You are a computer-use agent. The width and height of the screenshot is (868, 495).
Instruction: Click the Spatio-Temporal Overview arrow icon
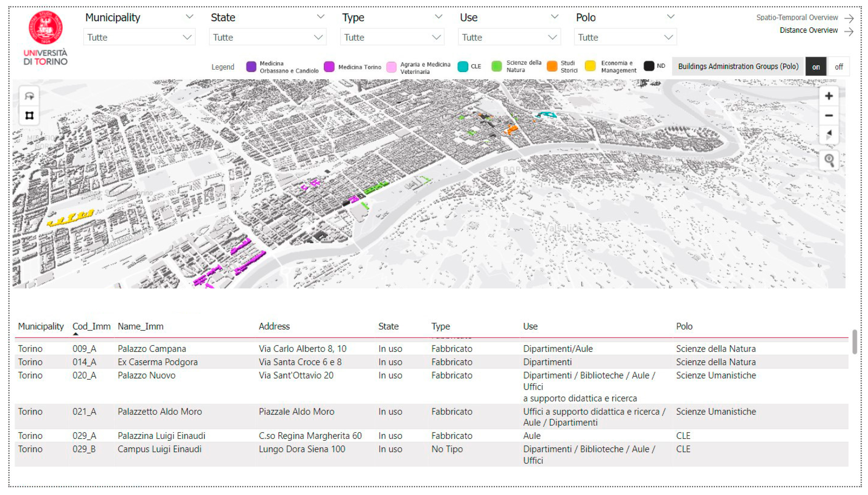pos(849,18)
